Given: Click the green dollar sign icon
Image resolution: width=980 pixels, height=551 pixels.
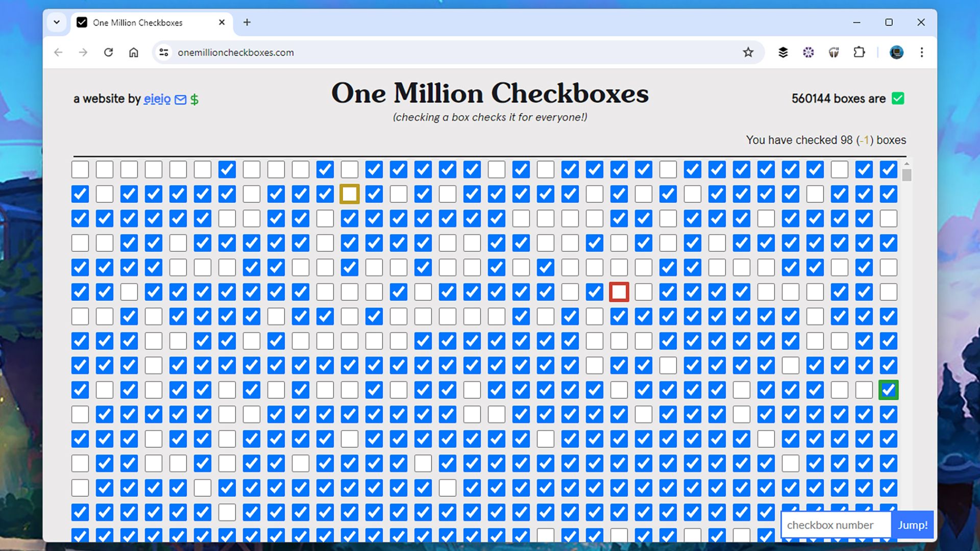Looking at the screenshot, I should (x=194, y=99).
